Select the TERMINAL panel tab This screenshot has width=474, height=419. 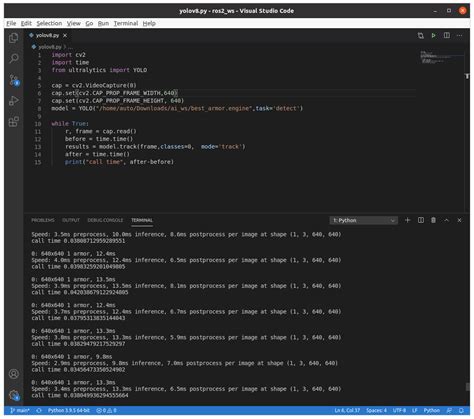pyautogui.click(x=142, y=220)
